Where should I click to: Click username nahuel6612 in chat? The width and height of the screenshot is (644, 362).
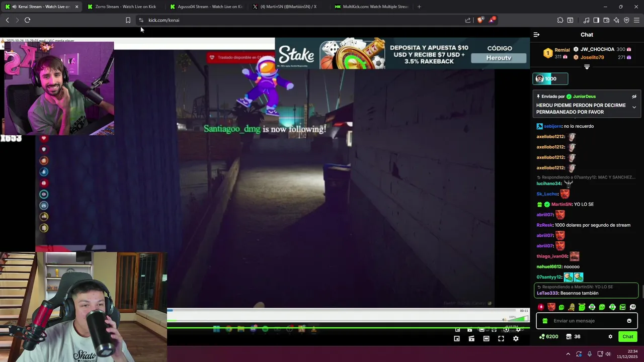tap(549, 267)
